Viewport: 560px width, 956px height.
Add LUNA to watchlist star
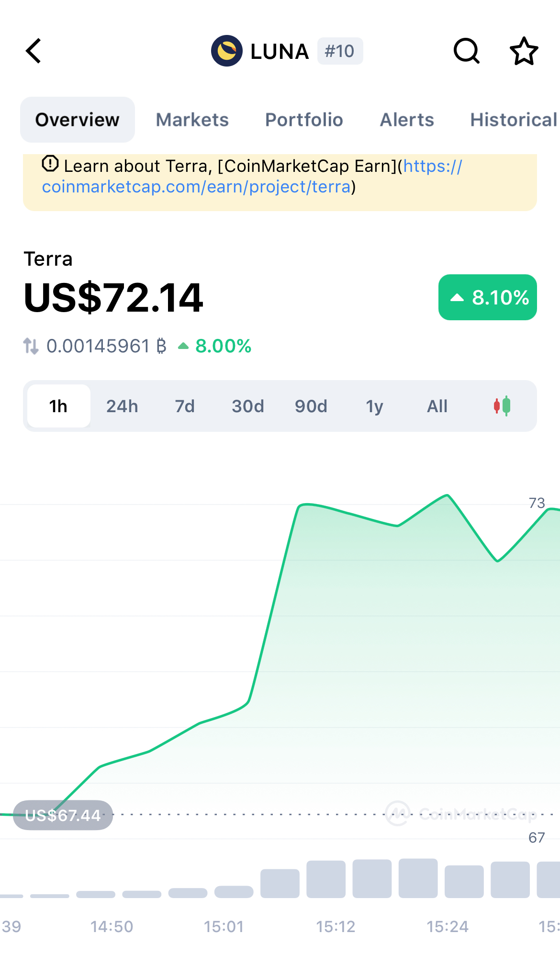coord(524,51)
